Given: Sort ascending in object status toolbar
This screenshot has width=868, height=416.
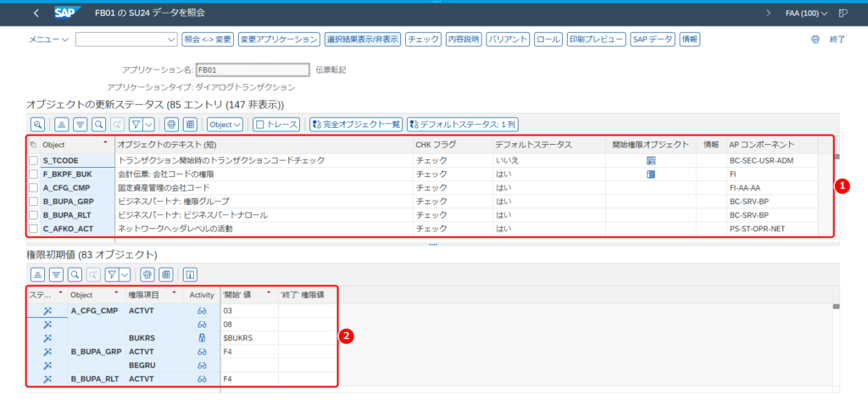Looking at the screenshot, I should [62, 125].
